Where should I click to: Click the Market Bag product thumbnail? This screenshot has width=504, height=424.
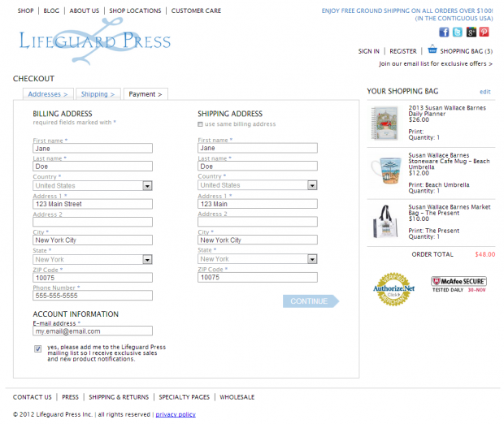(385, 222)
